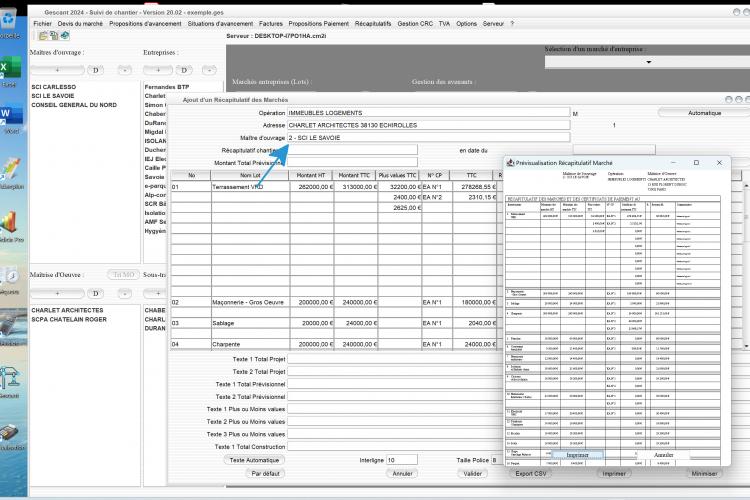Select the Terrassement VRD lot cell

[250, 187]
